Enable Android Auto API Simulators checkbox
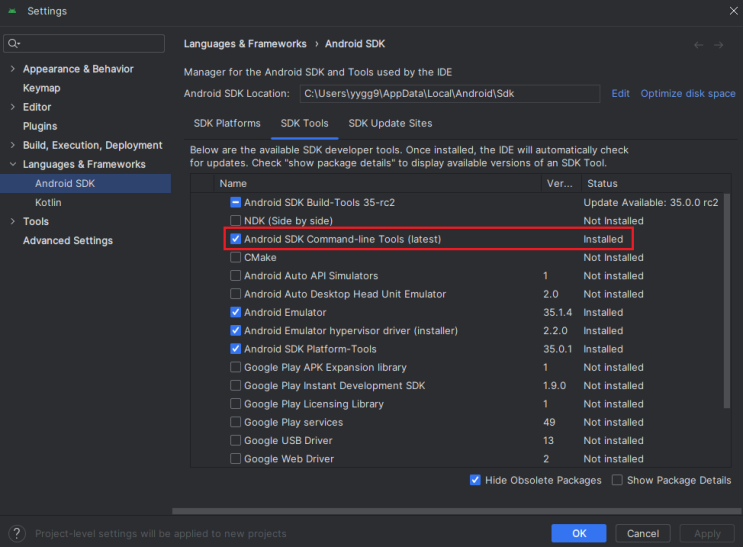 tap(236, 275)
